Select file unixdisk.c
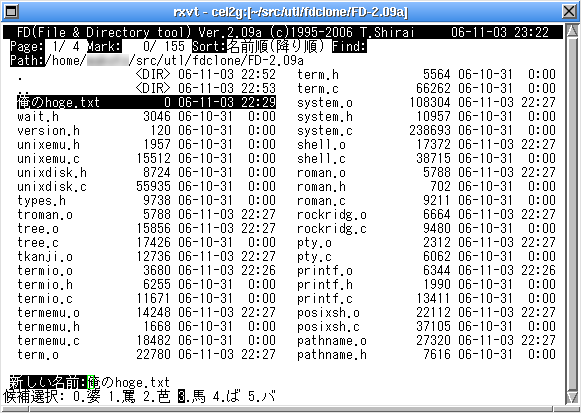581x413 pixels. click(52, 187)
